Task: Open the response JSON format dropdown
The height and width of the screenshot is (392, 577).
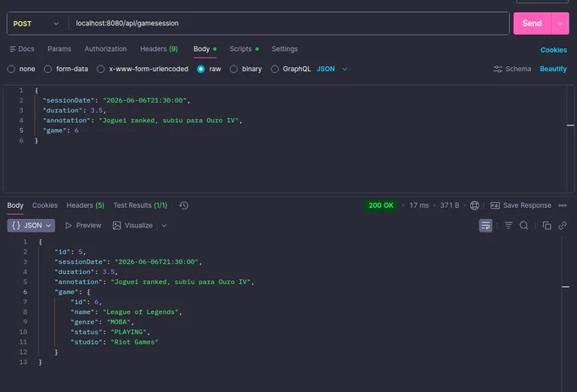Action: (31, 225)
